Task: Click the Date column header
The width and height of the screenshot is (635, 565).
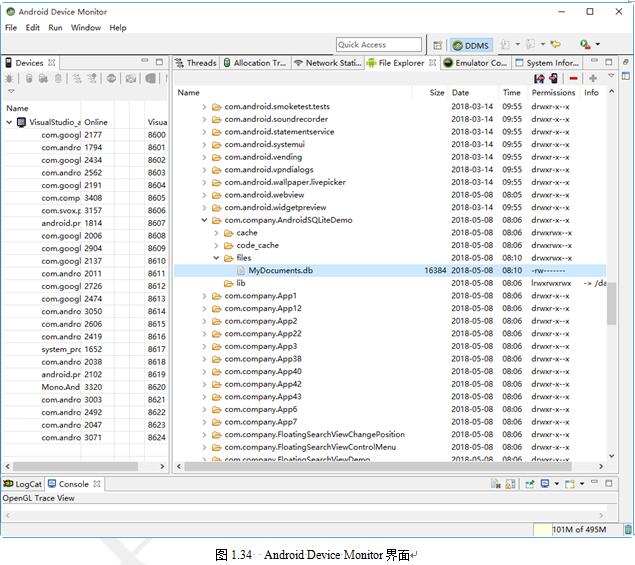Action: (x=473, y=92)
